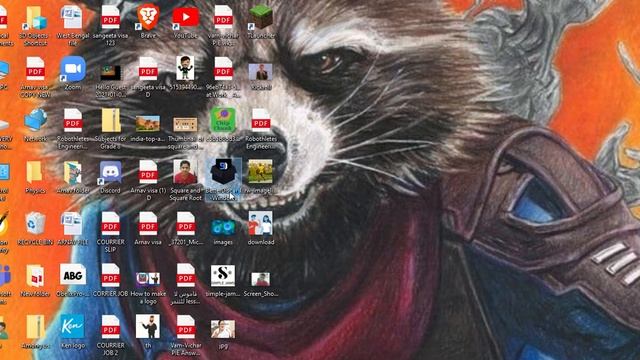
Task: Select the TLauncher Minecraft block icon
Action: (260, 18)
